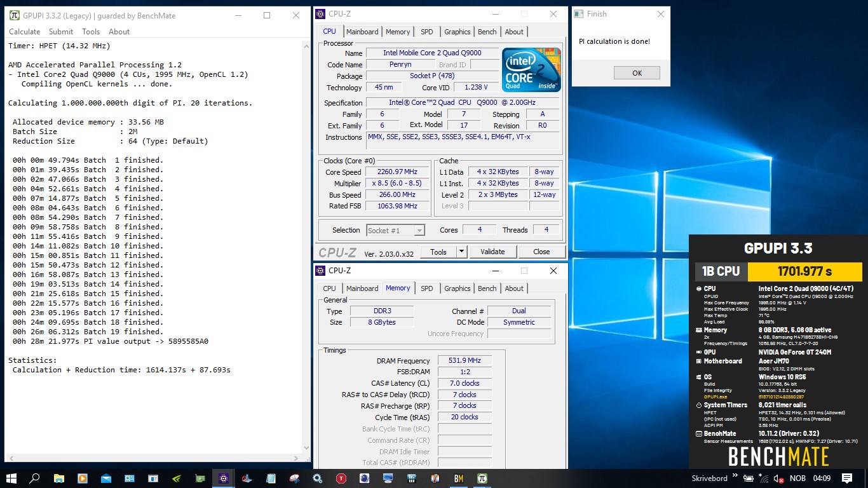
Task: Open the Notepad icon on the taskbar
Action: pyautogui.click(x=271, y=478)
